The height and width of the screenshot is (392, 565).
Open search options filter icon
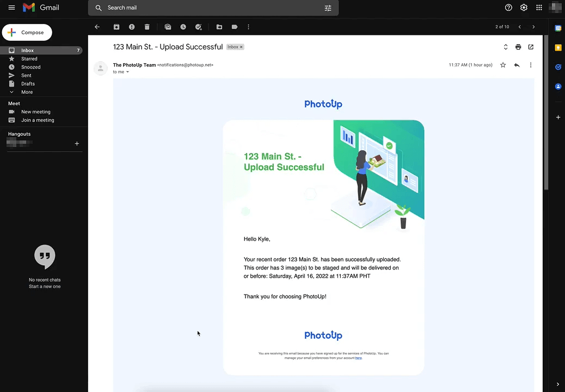pos(328,8)
